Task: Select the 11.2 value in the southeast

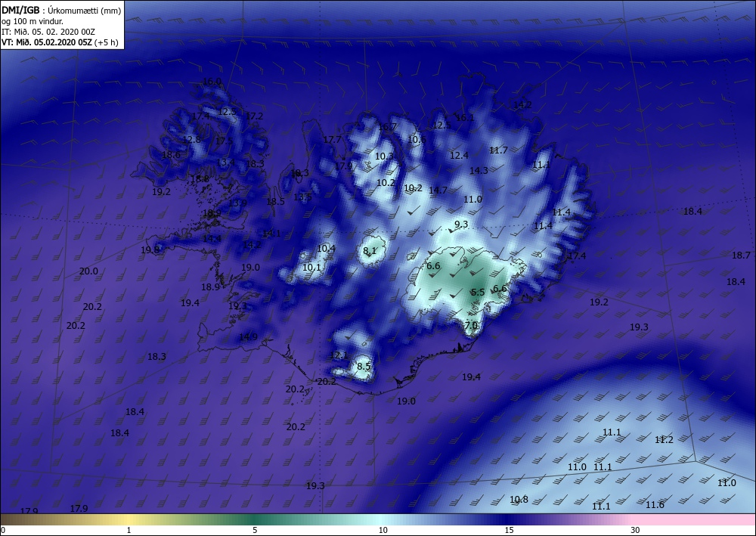Action: click(x=664, y=440)
